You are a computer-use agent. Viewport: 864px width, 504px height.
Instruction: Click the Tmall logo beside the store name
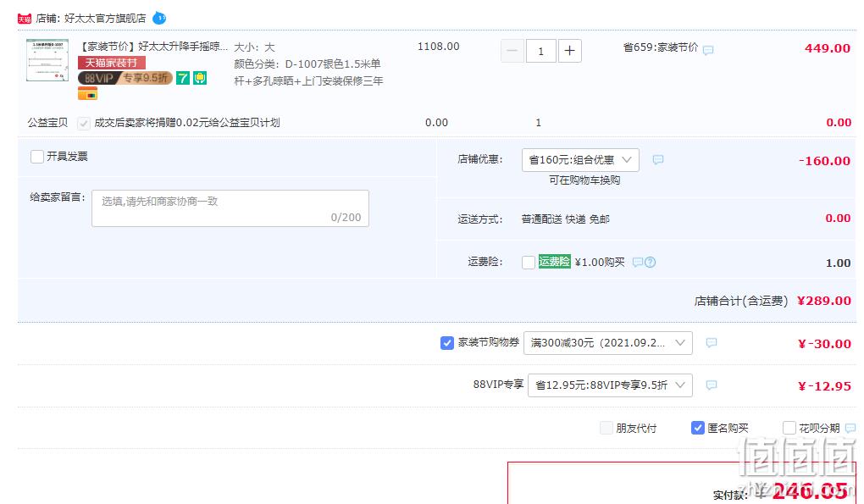(25, 19)
